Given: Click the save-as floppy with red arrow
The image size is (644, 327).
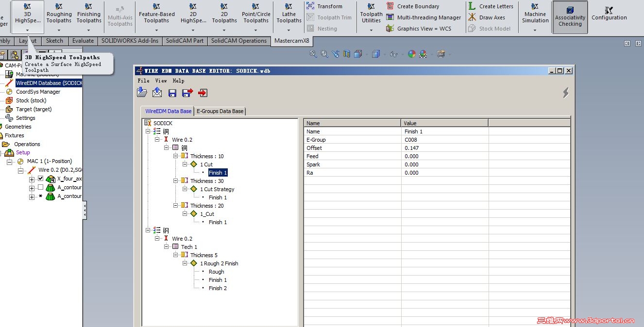Looking at the screenshot, I should (x=187, y=93).
